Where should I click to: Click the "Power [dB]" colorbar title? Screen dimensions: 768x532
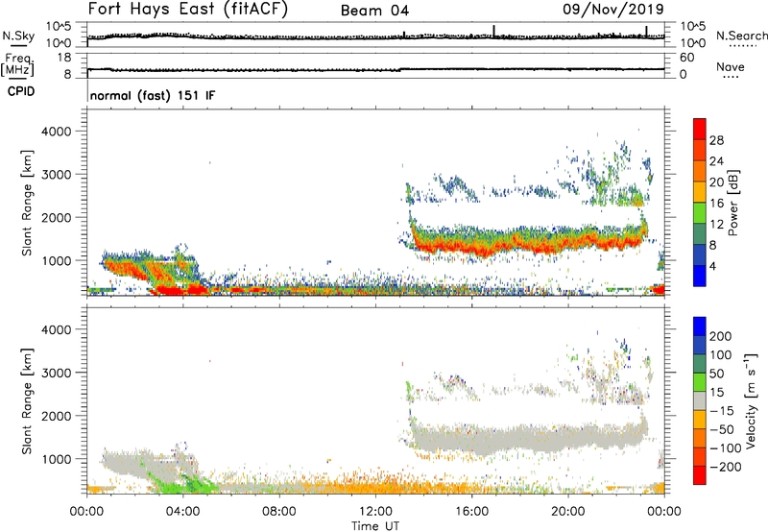733,203
